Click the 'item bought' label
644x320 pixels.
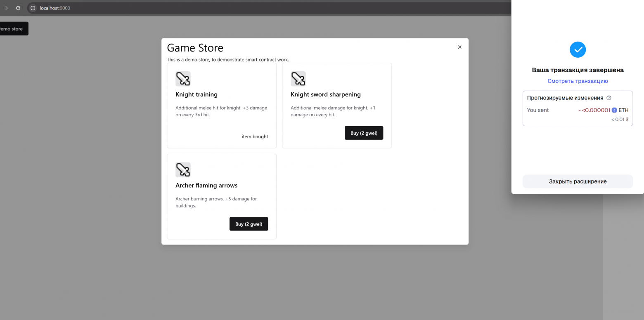coord(255,136)
